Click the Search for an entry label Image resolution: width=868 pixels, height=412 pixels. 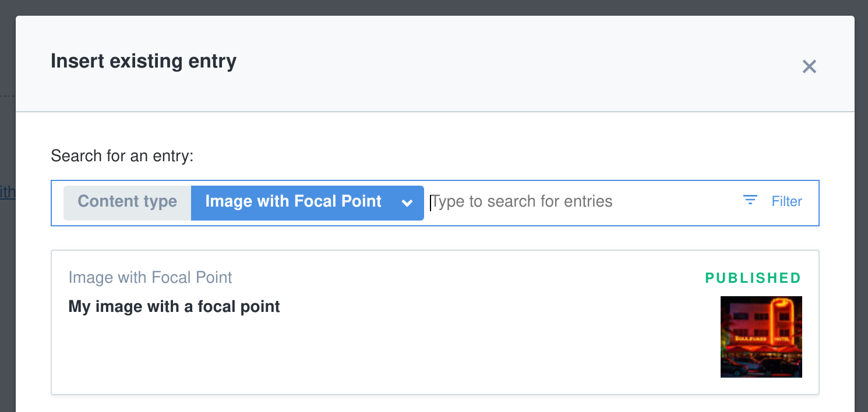pos(122,156)
